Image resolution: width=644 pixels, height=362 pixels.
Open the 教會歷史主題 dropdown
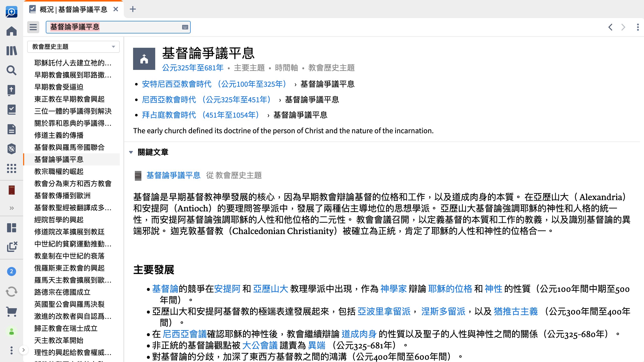click(x=73, y=47)
